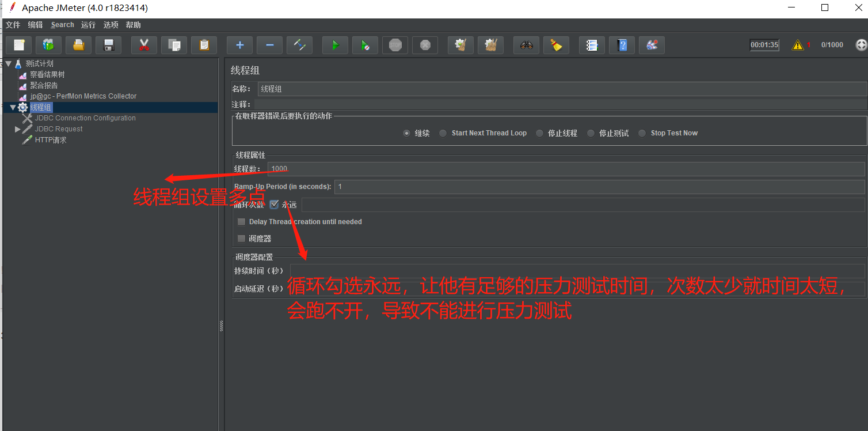The image size is (868, 431).
Task: Open the 帮助 menu
Action: (x=133, y=25)
